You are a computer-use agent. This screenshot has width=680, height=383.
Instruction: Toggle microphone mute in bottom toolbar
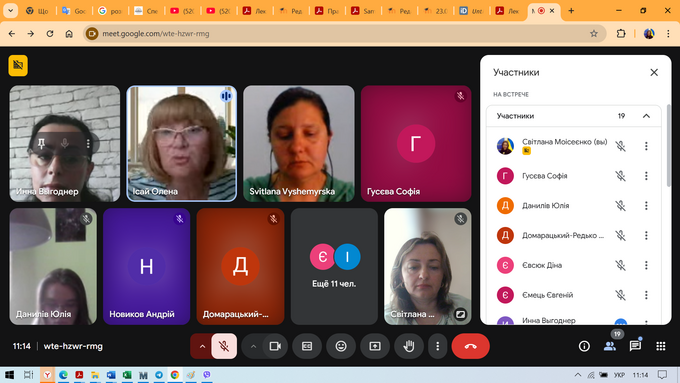224,346
